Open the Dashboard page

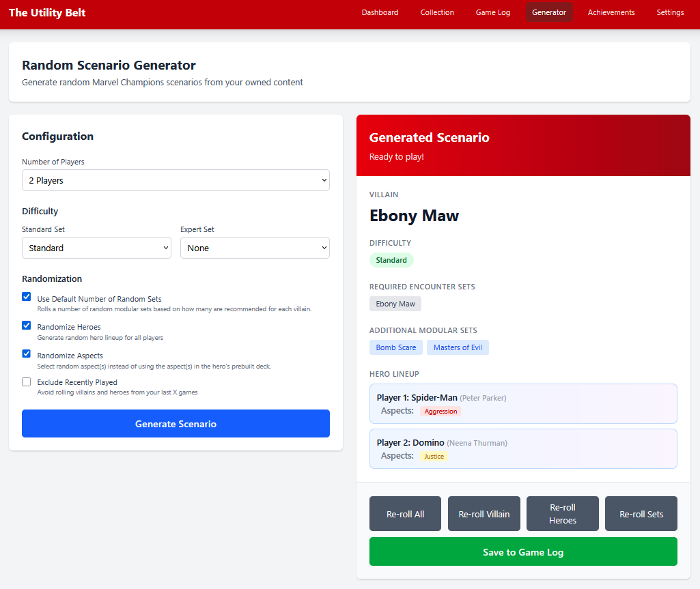(380, 12)
